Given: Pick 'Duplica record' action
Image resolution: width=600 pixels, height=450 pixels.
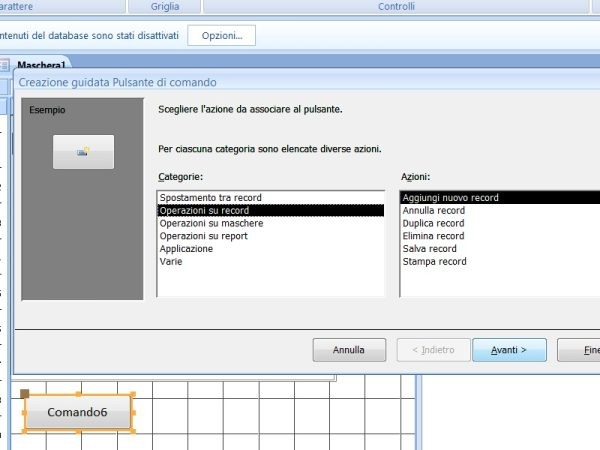Looking at the screenshot, I should [433, 223].
